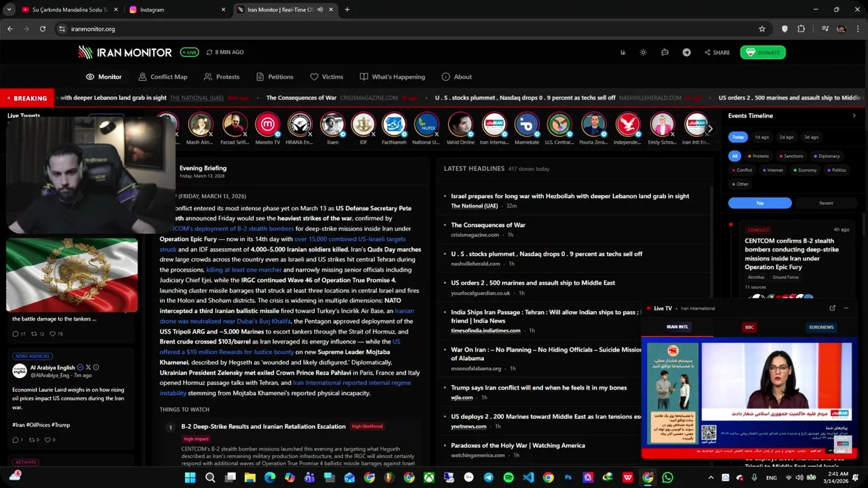
Task: Click the green DONATE button
Action: tap(763, 52)
